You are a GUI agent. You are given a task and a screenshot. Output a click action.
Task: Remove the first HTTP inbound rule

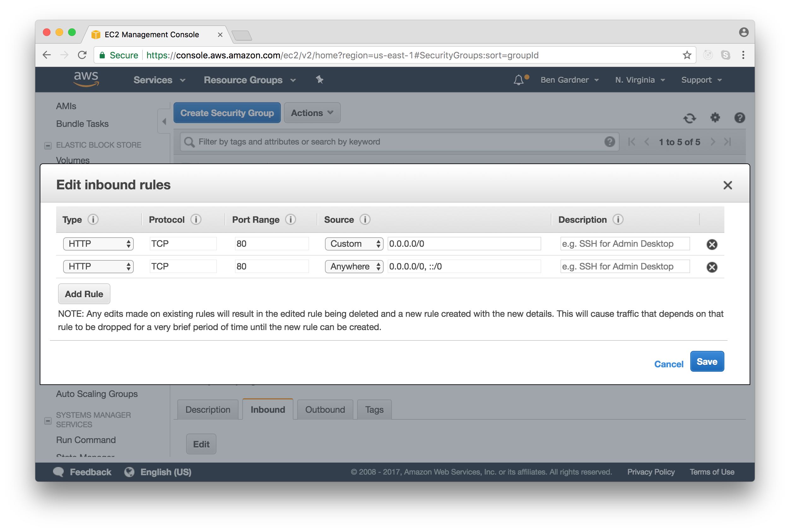711,244
